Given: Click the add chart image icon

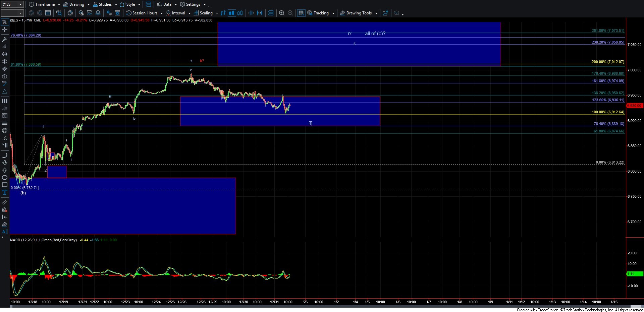Looking at the screenshot, I should (385, 13).
